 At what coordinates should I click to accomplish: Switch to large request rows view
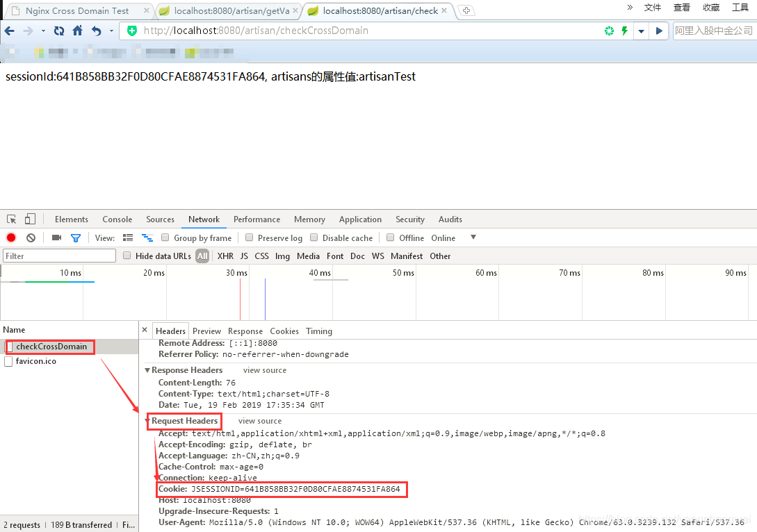[128, 238]
